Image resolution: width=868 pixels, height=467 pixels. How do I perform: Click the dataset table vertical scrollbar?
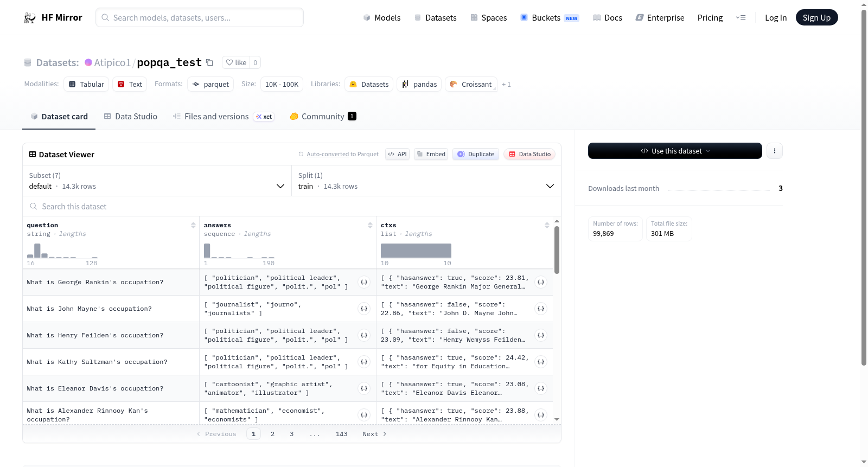pos(557,250)
